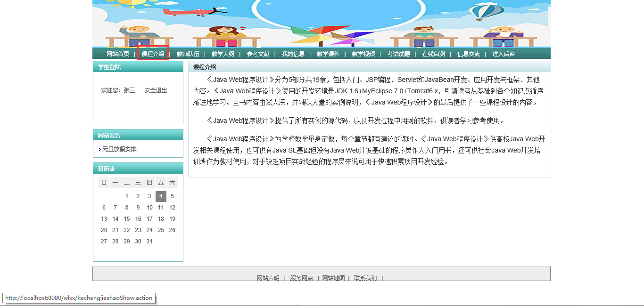Open 教学视频 nav item
Image resolution: width=644 pixels, height=306 pixels.
click(x=363, y=54)
